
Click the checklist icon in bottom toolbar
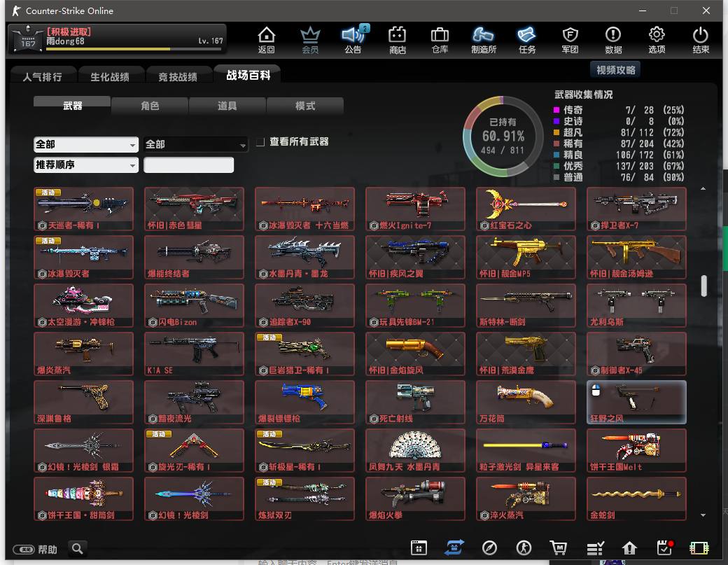595,549
